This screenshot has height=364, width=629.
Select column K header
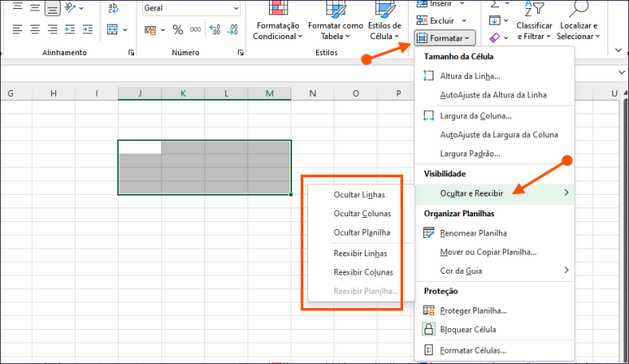coord(183,93)
